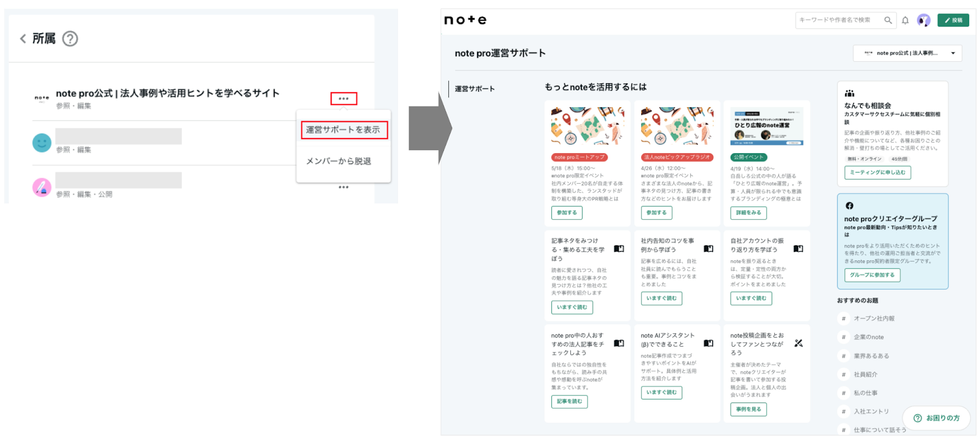980x438 pixels.
Task: Click book icon on おすすめの法人記事 card
Action: tap(619, 343)
